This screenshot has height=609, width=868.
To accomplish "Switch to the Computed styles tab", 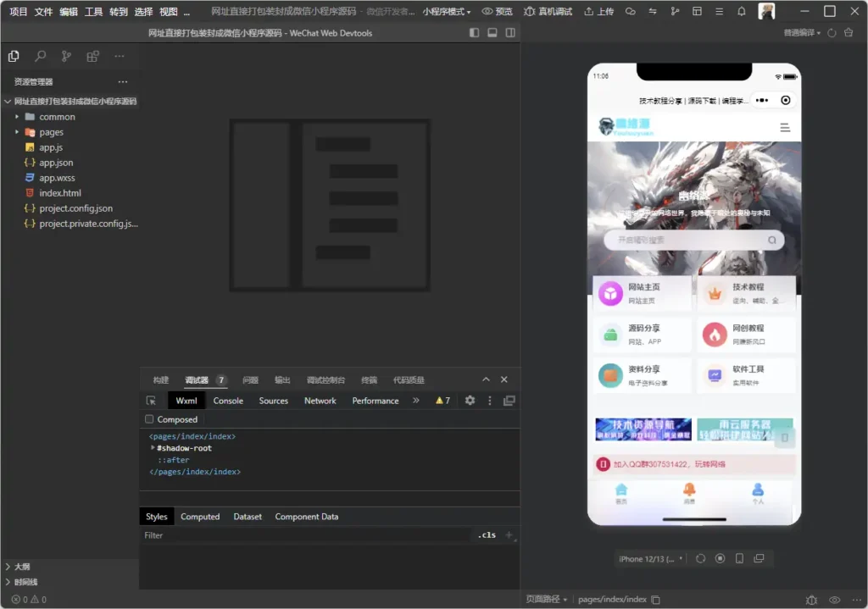I will point(200,517).
